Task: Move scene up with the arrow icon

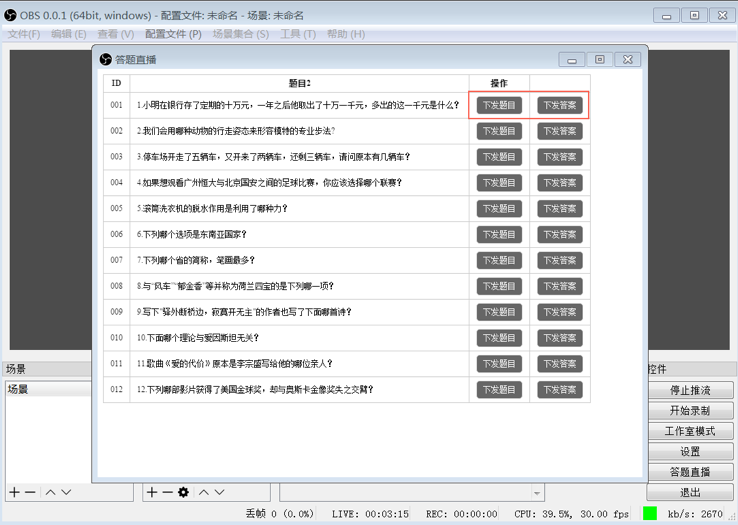Action: click(x=50, y=492)
